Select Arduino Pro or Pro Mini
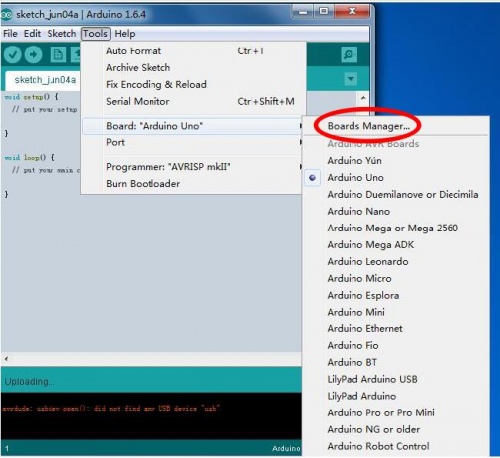500x458 pixels. tap(397, 413)
